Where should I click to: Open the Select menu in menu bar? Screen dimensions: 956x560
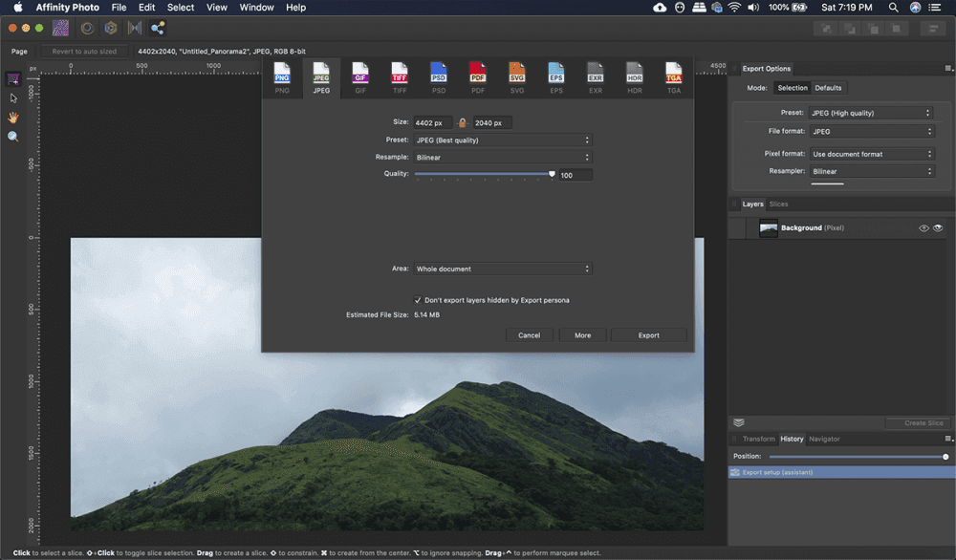coord(180,8)
